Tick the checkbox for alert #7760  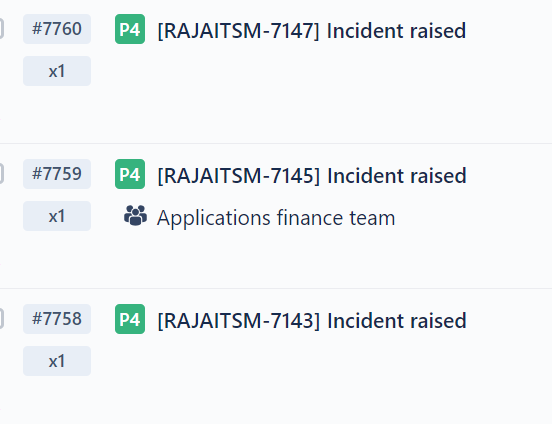pyautogui.click(x=1, y=29)
